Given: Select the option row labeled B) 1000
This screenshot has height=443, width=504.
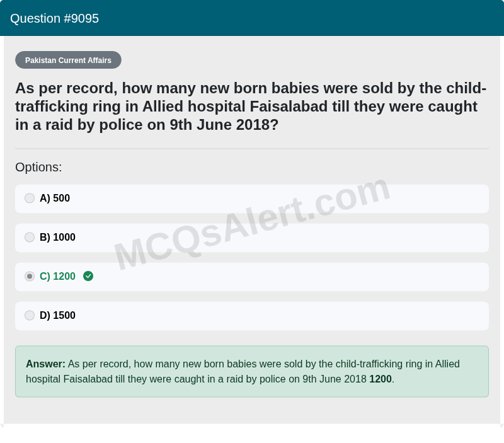Looking at the screenshot, I should coord(252,237).
